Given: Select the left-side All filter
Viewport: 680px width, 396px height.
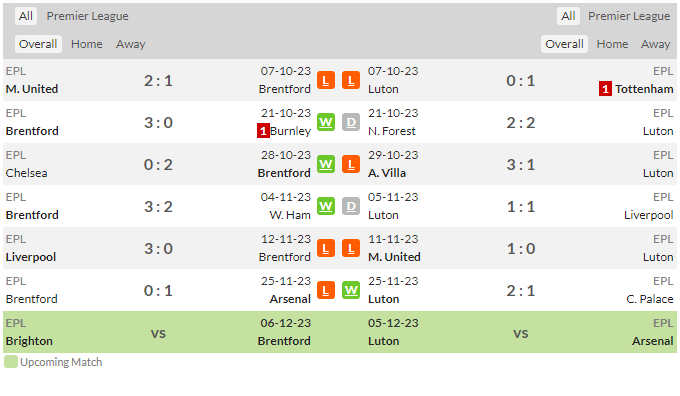Looking at the screenshot, I should [26, 16].
